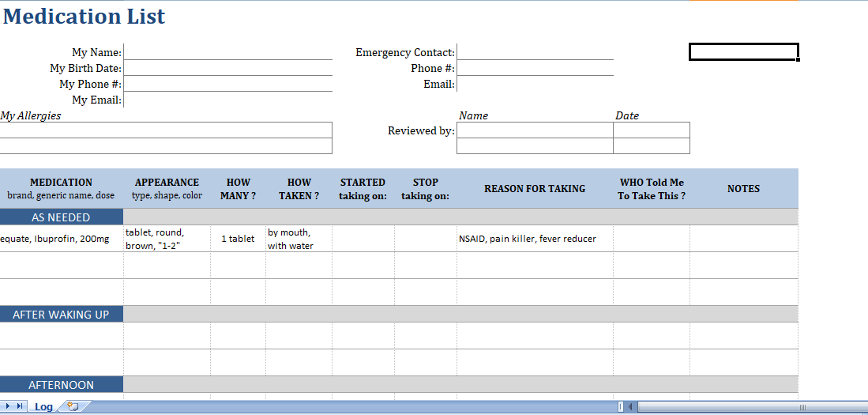Click the AFTER WAKING UP section label
868x415 pixels.
[x=61, y=314]
